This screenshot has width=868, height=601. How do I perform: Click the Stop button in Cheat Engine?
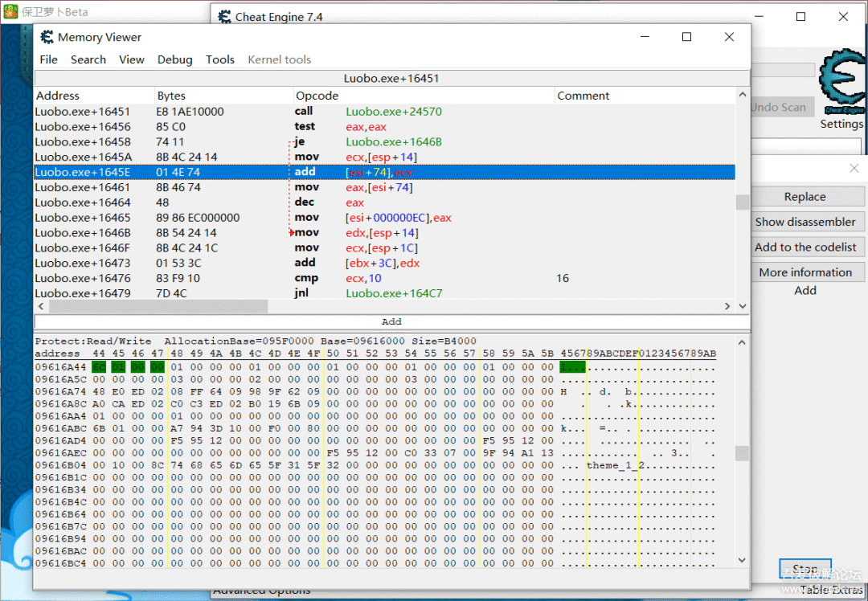(805, 569)
